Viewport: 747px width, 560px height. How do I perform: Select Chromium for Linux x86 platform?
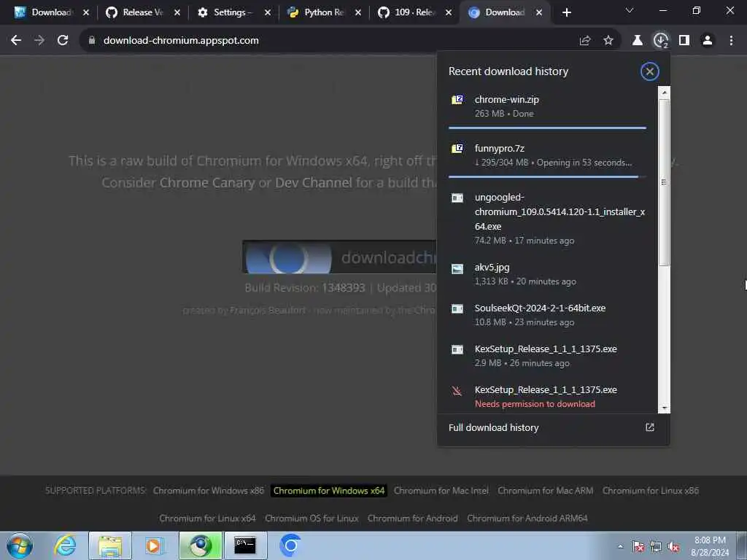[x=651, y=491]
